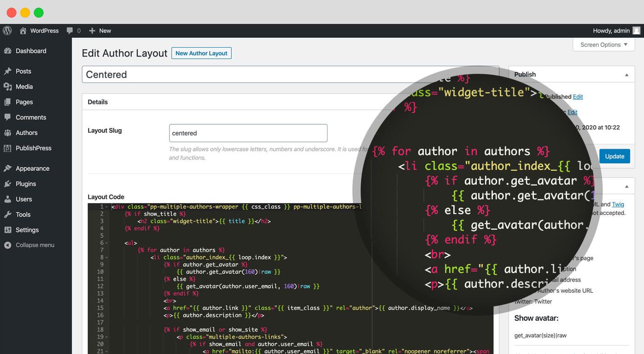Image resolution: width=644 pixels, height=354 pixels.
Task: Click the Dashboard gauge icon
Action: click(7, 51)
